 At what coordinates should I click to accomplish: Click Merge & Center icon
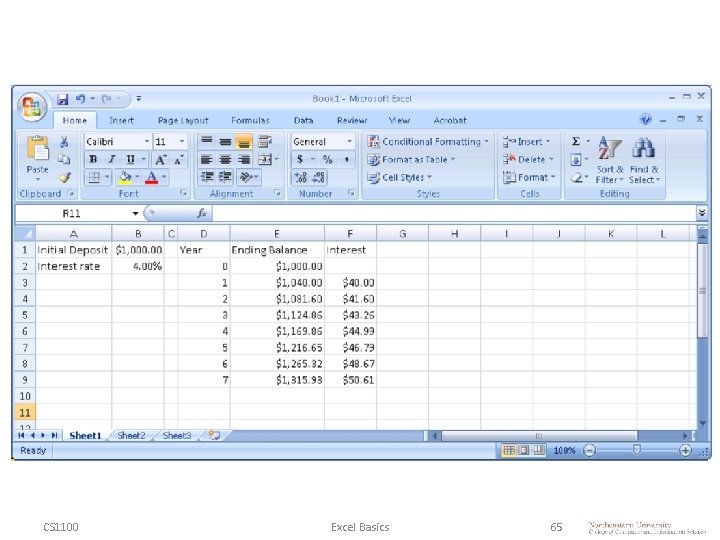(x=265, y=159)
